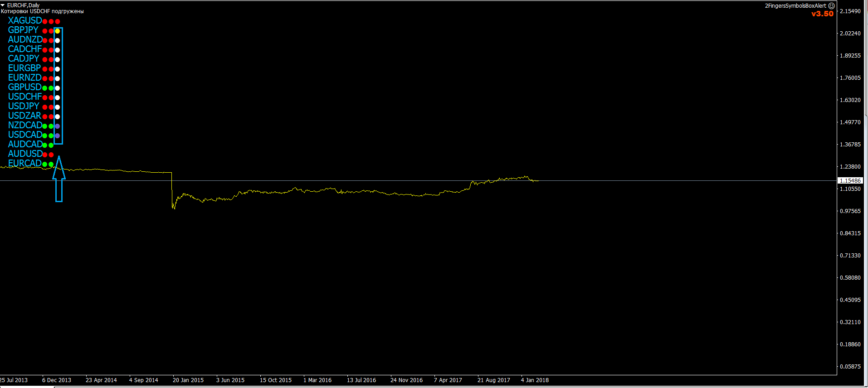
Task: Click the Котировки USDCHF подгружены status text
Action: click(42, 11)
